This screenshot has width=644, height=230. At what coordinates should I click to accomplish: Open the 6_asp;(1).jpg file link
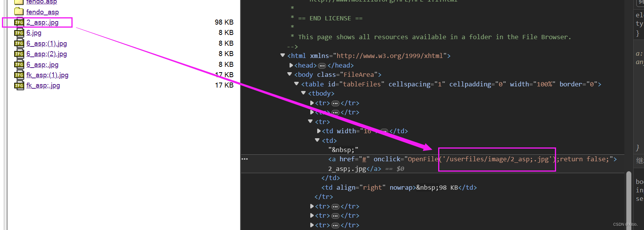46,43
